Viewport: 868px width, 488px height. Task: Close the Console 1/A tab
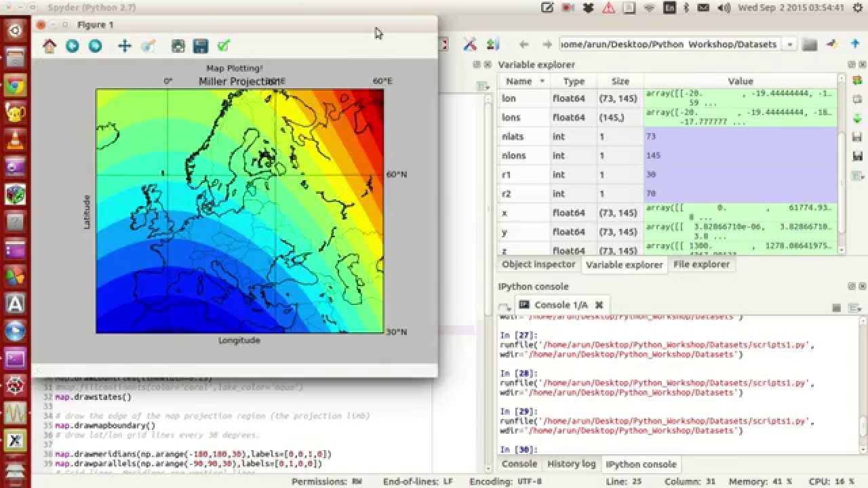pos(599,305)
